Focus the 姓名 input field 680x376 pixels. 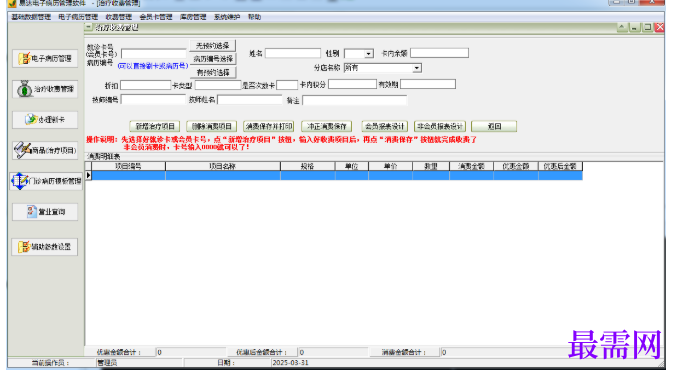tap(293, 53)
